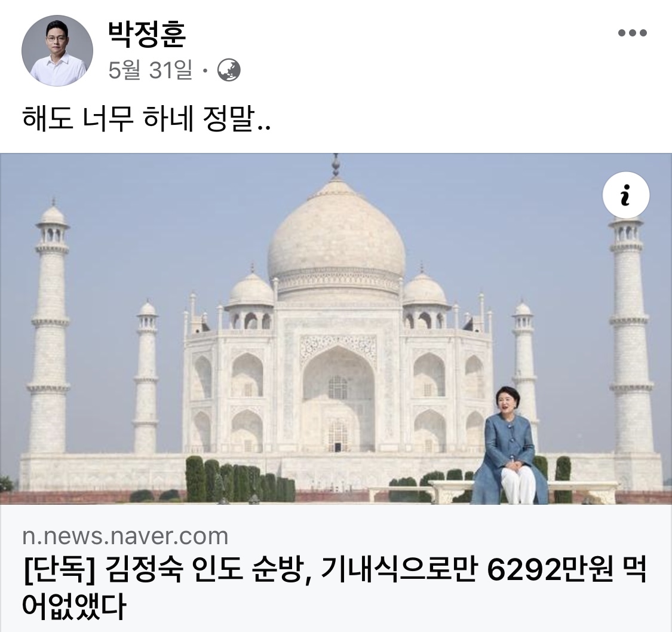Tap the circular info icon on image
672x632 pixels.
pos(626,195)
